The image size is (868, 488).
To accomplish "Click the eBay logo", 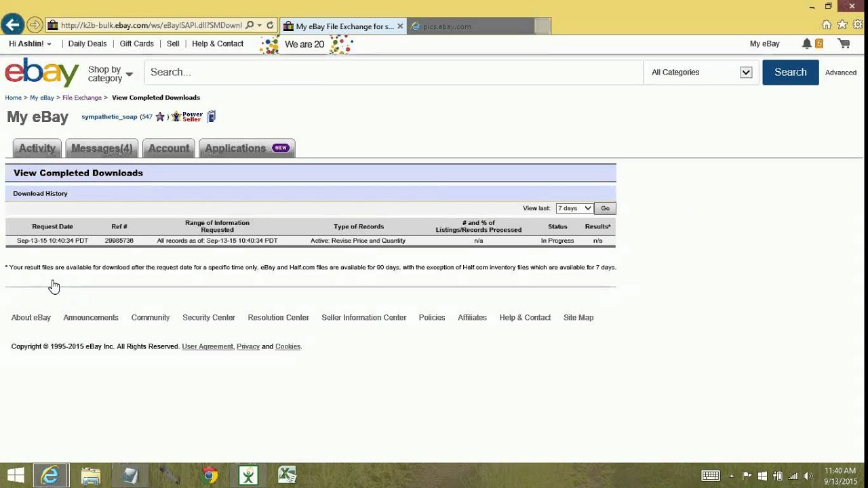I will pyautogui.click(x=42, y=72).
